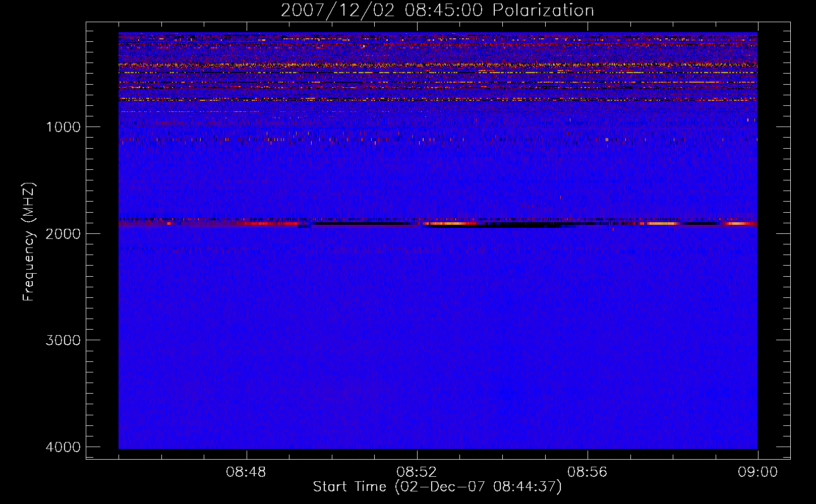This screenshot has height=504, width=816.
Task: Click the "Start Time (02-Dec-07 08:44:37)" axis label
Action: 437,487
